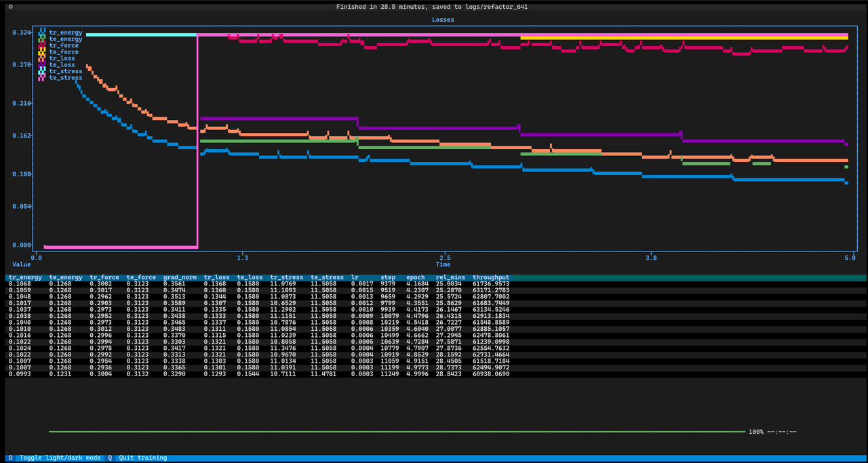Click the 0.270 y-axis tick label
The width and height of the screenshot is (868, 463).
point(22,64)
